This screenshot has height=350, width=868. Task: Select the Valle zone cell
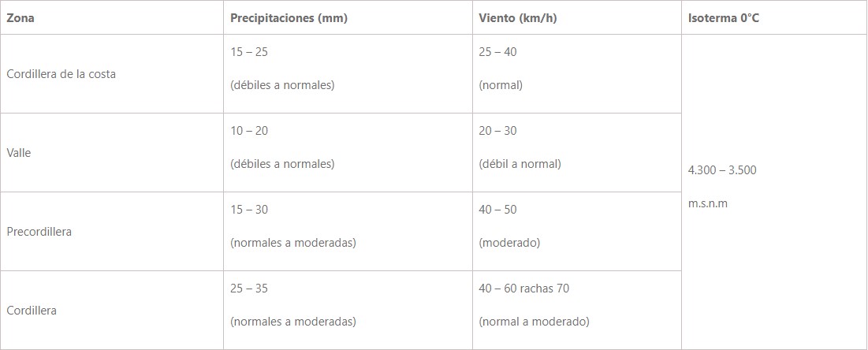(x=19, y=153)
